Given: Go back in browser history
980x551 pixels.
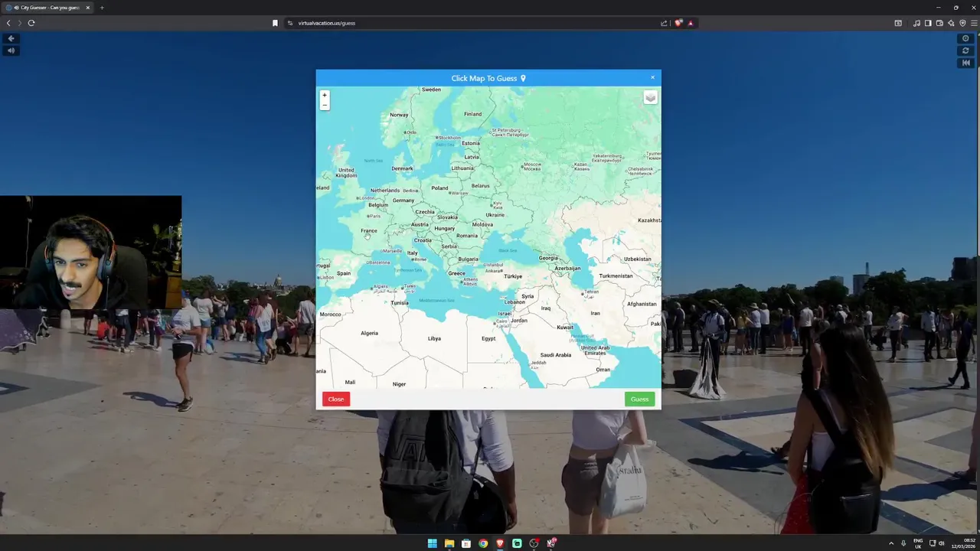Looking at the screenshot, I should point(8,23).
